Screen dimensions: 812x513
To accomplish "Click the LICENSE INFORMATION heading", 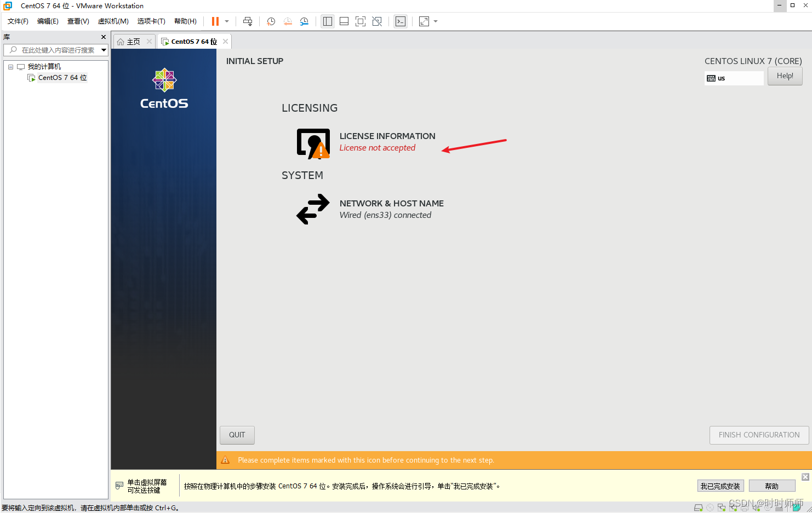I will [387, 136].
